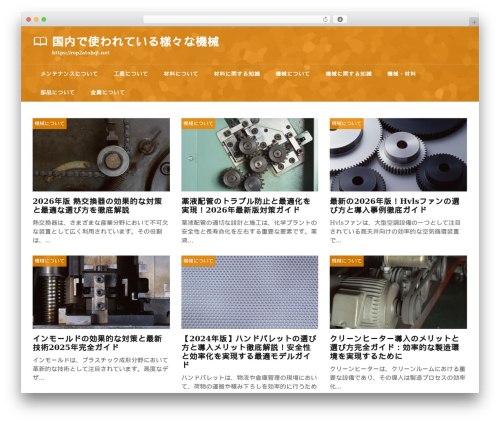Open 機械について menu item in navigation
This screenshot has width=500, height=423.
292,74
